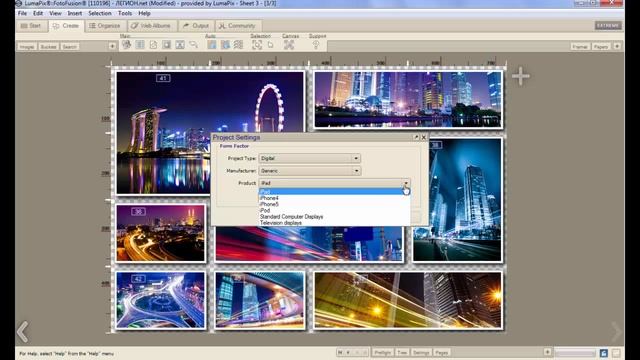Open the Frames panel tab
The width and height of the screenshot is (640, 360).
coord(580,47)
